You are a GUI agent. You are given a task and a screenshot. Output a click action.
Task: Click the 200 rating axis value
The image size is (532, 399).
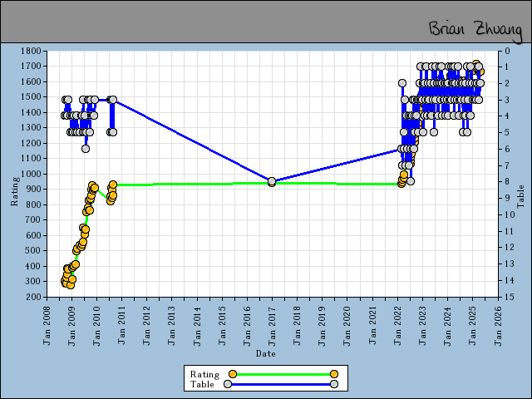(34, 297)
